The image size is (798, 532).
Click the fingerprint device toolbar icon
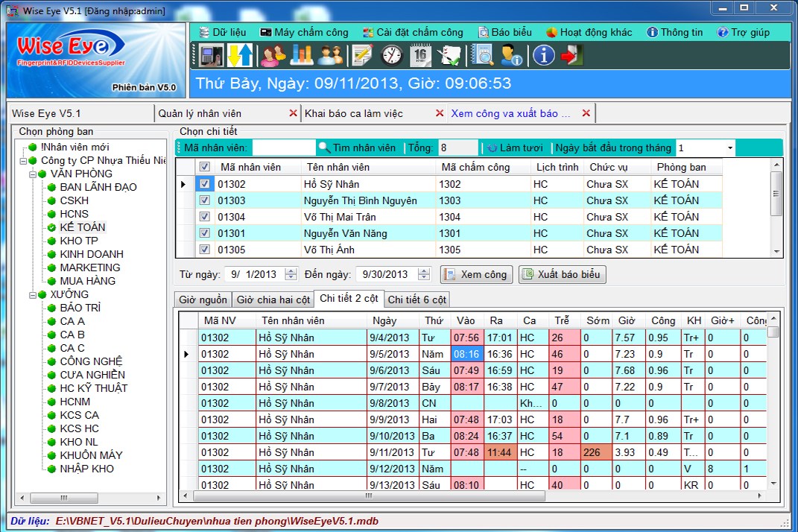pyautogui.click(x=212, y=55)
